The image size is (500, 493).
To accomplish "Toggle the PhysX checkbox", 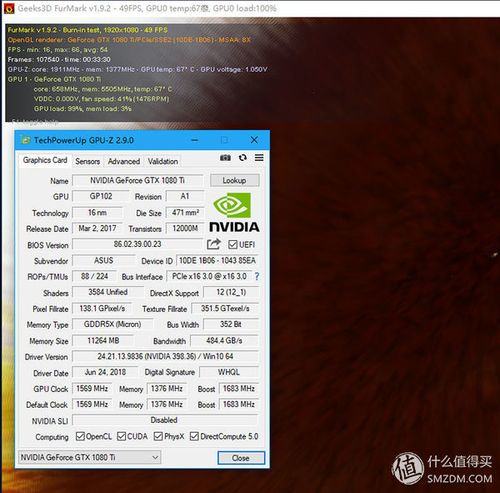I will (x=158, y=436).
